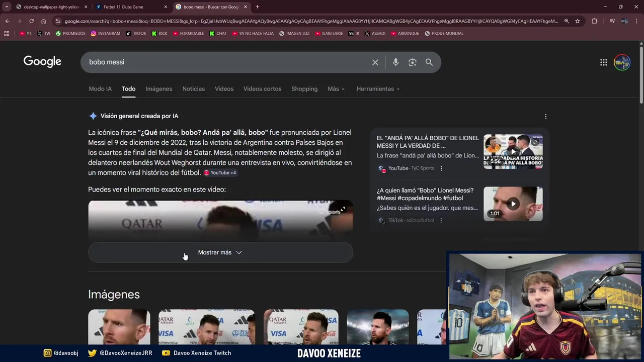Open Google apps grid
The height and width of the screenshot is (362, 644).
point(604,62)
